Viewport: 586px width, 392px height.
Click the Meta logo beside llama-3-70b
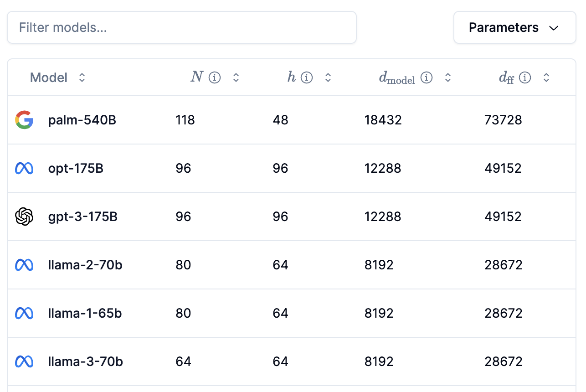click(x=24, y=361)
